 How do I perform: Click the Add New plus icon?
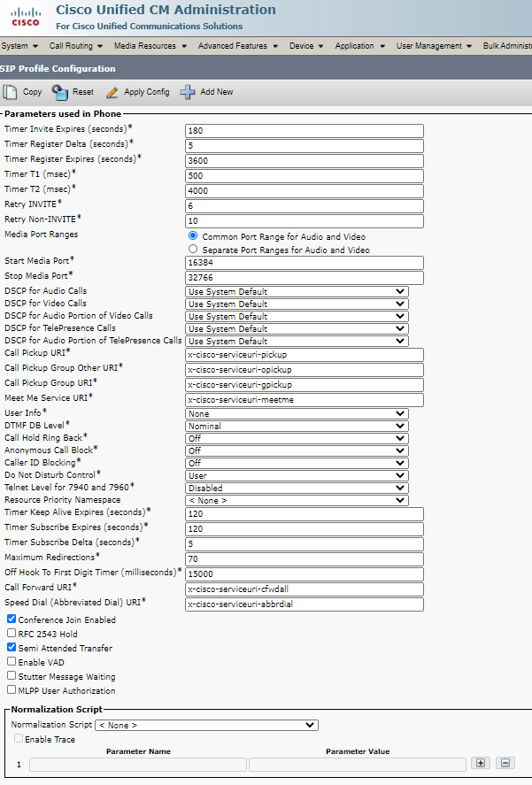[x=188, y=92]
